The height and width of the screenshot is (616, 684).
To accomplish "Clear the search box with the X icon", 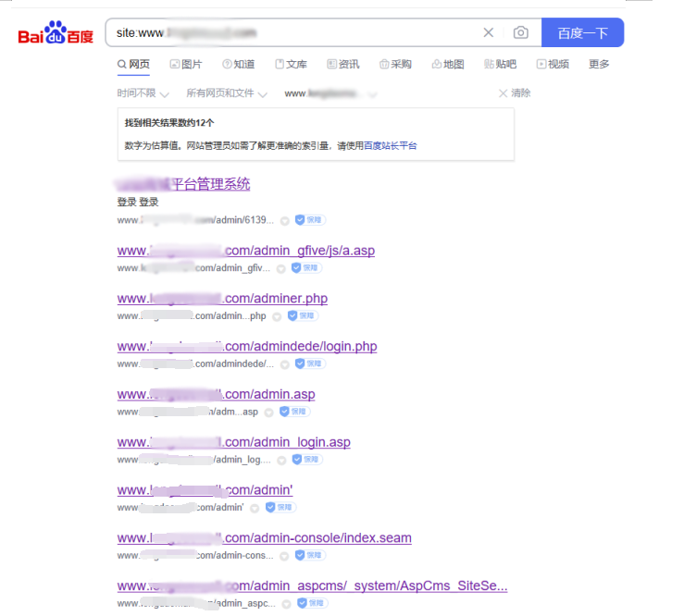I will point(489,33).
